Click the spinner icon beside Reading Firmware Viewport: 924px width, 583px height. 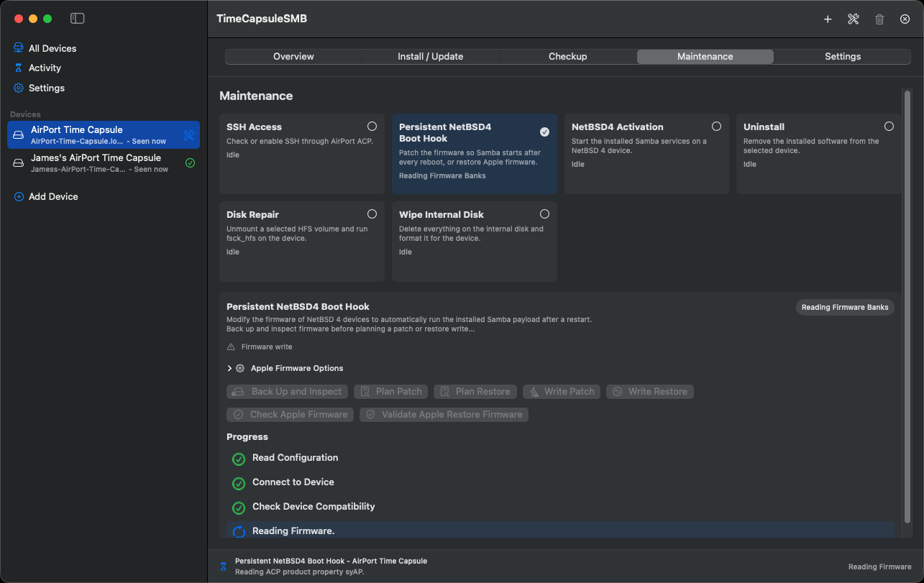(x=239, y=532)
